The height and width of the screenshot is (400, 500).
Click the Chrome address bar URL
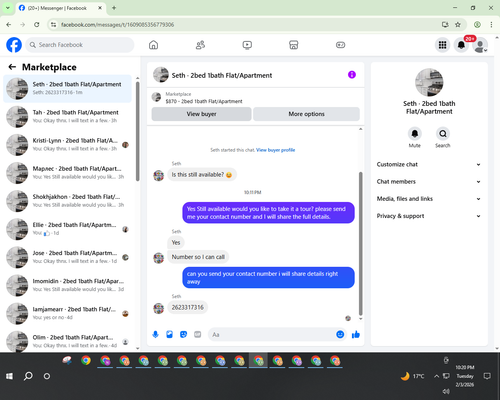point(117,25)
